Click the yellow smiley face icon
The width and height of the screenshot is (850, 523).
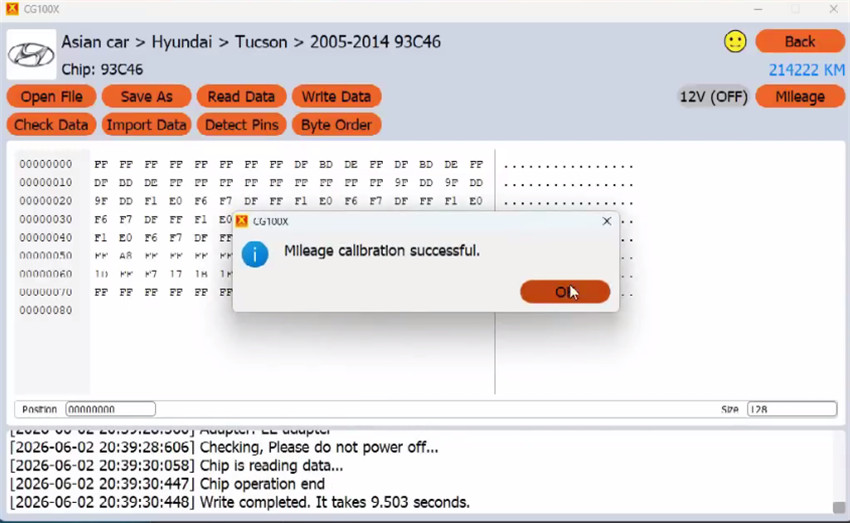tap(735, 42)
